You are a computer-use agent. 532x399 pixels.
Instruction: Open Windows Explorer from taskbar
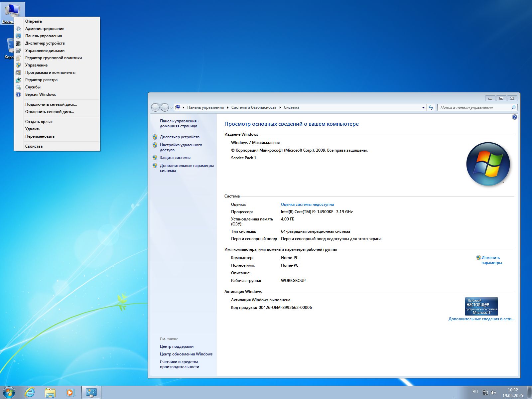point(50,393)
